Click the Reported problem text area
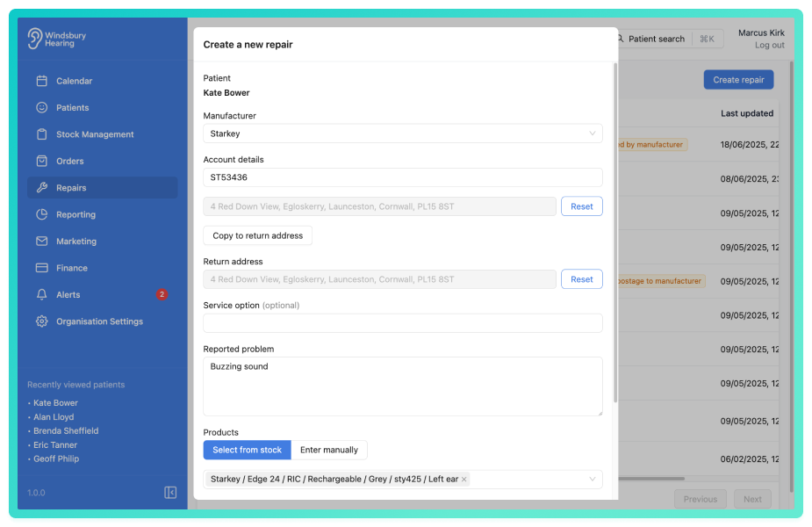The image size is (812, 527). [x=402, y=386]
